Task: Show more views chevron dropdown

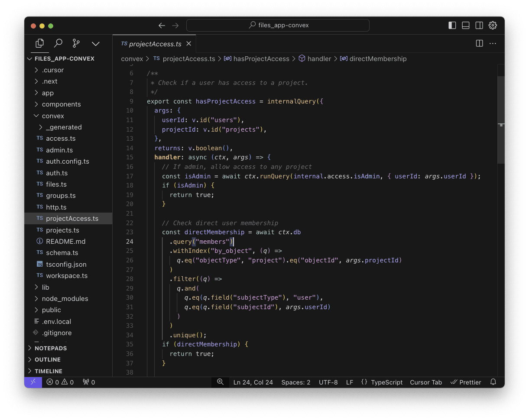Action: (96, 43)
